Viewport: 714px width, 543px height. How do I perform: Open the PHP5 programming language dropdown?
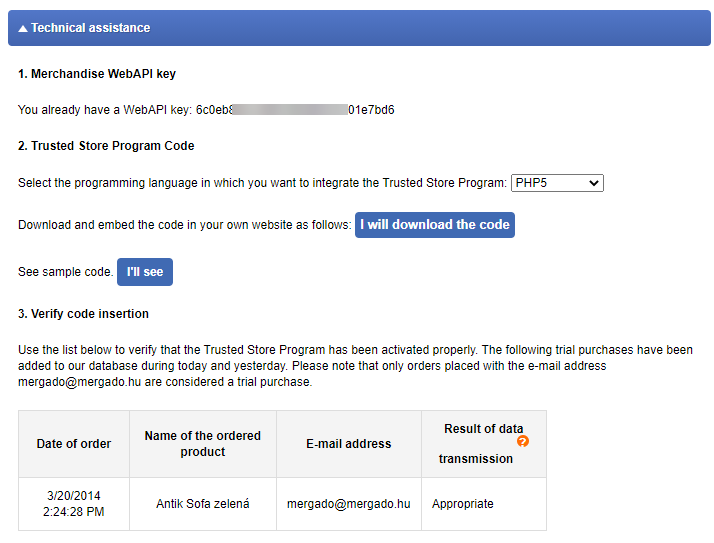[557, 183]
